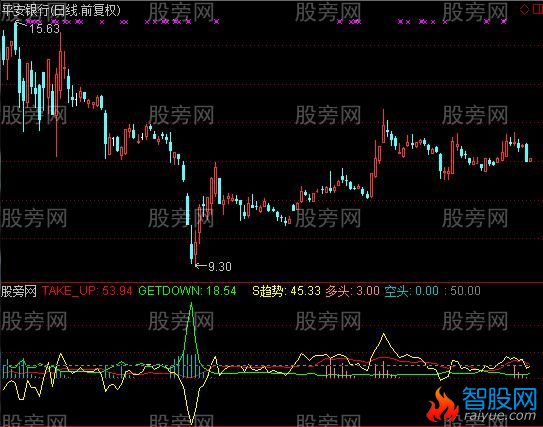
Task: Click the TAKE_UP: 53.94 indicator value
Action: click(x=87, y=291)
